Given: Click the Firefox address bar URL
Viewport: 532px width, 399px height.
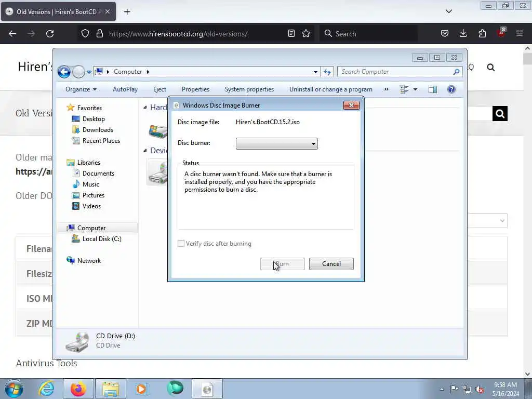Looking at the screenshot, I should [x=178, y=34].
